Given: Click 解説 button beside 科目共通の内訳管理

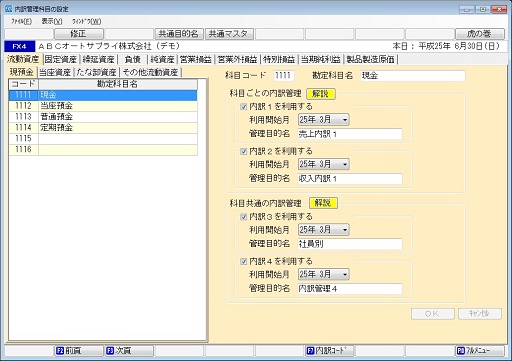Looking at the screenshot, I should click(323, 203).
